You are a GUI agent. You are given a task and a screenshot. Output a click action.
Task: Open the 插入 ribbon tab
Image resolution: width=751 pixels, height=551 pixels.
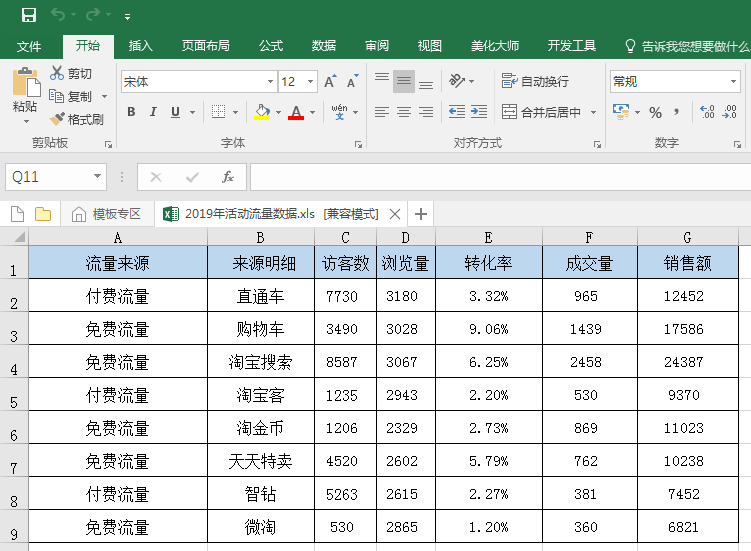coord(141,46)
